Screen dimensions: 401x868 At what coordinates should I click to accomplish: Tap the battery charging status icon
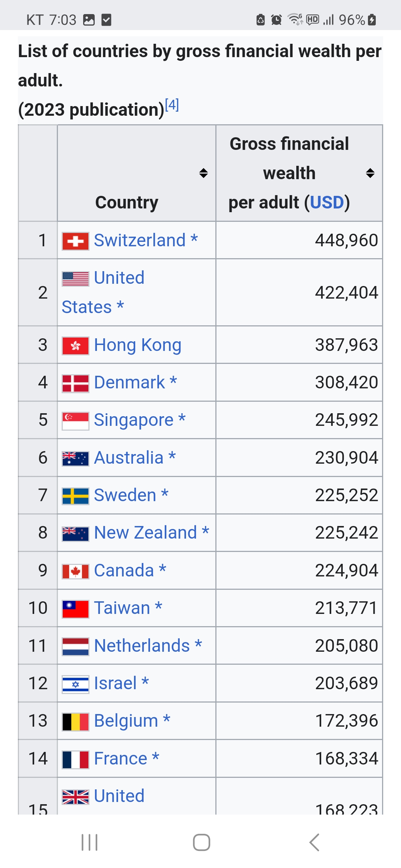tap(372, 20)
